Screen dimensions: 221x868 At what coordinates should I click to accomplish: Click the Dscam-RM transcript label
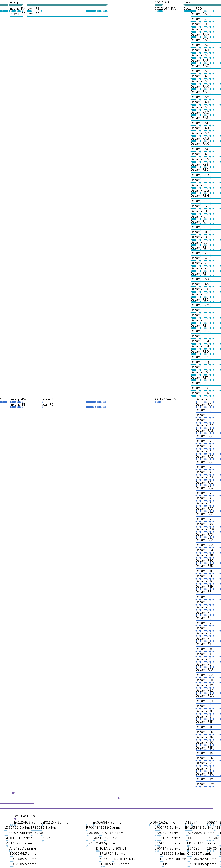coord(199,232)
